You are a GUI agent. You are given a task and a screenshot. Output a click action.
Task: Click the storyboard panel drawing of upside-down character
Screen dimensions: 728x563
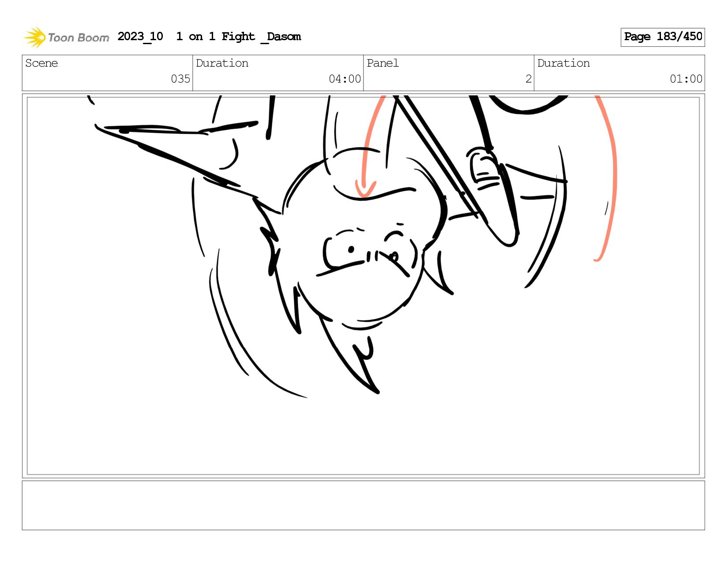click(363, 286)
